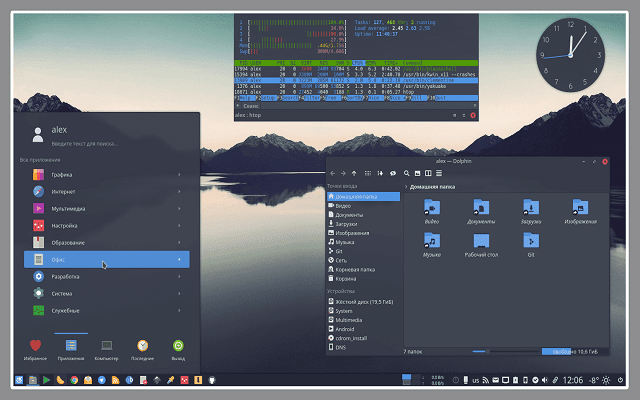Click the GitHub icon in taskbar
Image resolution: width=640 pixels, height=400 pixels.
[212, 380]
